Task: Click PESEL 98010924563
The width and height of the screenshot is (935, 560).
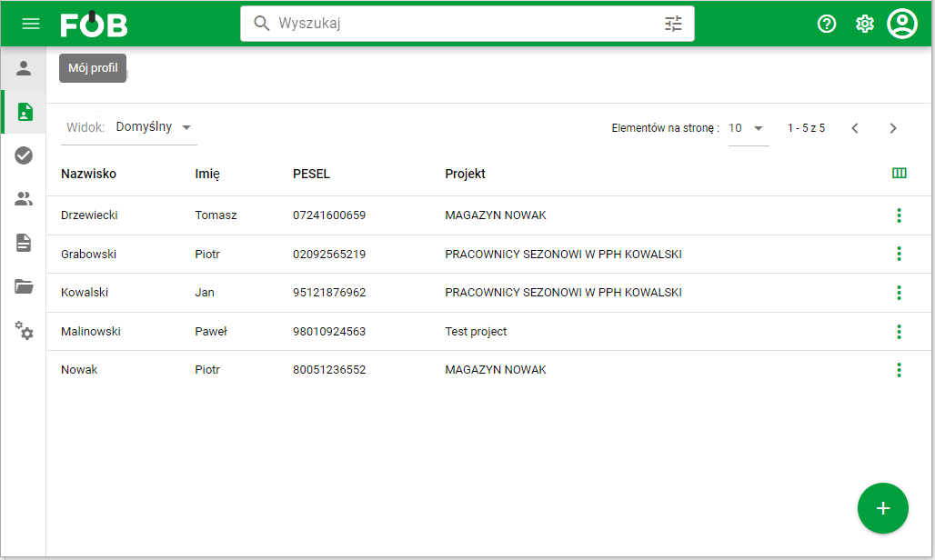Action: tap(329, 331)
